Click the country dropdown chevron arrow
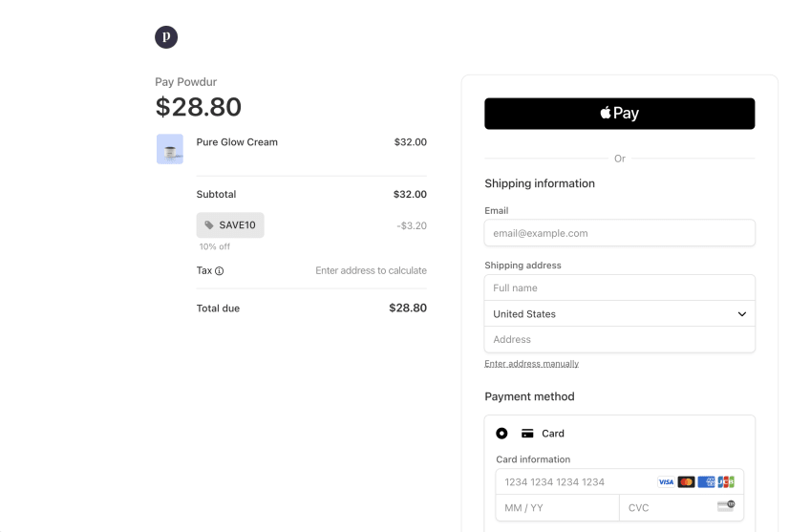 [x=742, y=314]
